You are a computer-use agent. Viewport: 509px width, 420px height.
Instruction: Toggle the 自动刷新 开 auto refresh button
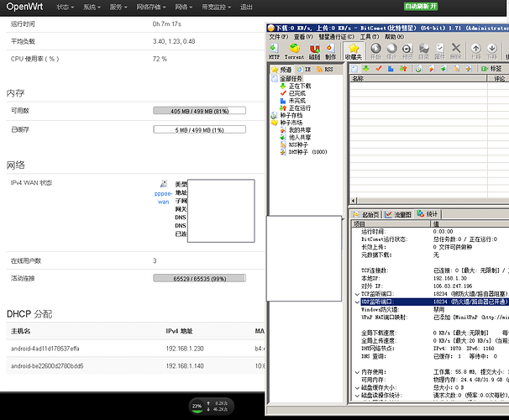click(x=421, y=6)
